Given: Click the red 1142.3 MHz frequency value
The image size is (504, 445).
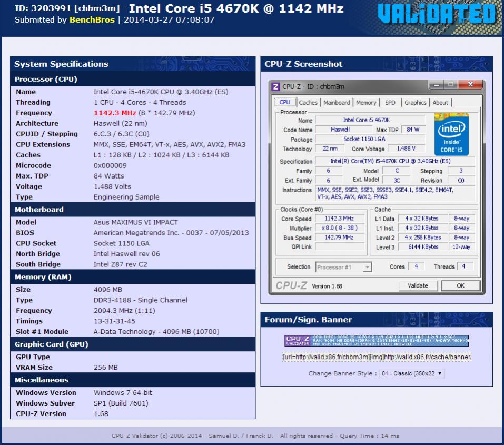Looking at the screenshot, I should 115,113.
